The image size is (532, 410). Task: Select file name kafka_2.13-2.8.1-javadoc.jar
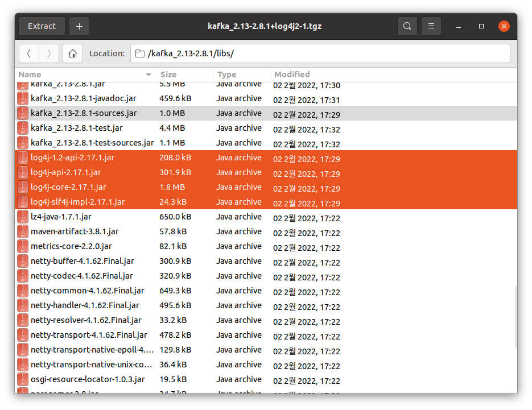pyautogui.click(x=84, y=98)
